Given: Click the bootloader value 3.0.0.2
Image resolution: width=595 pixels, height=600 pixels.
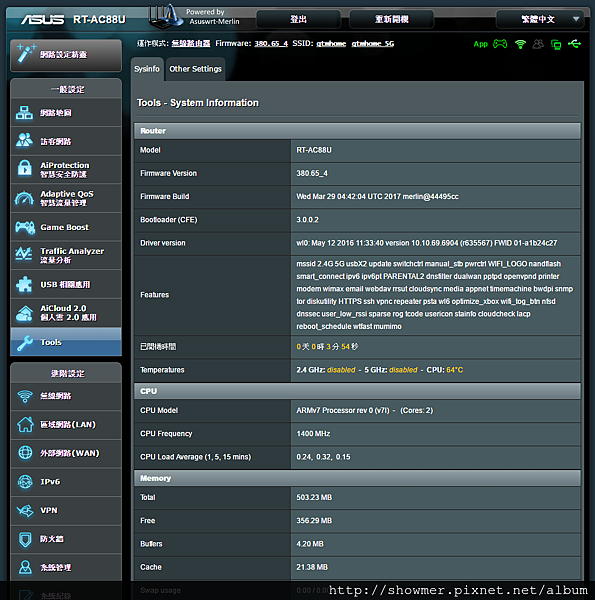Looking at the screenshot, I should (307, 220).
